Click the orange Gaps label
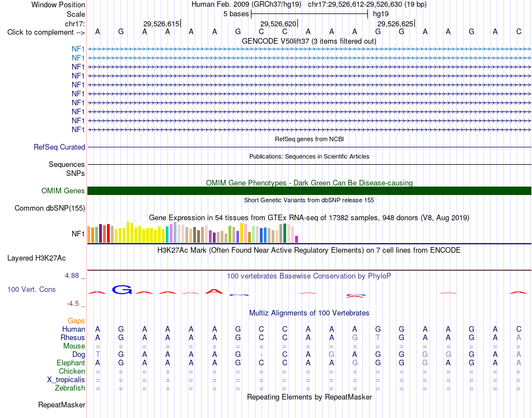Screen dimensions: 532x418 click(76, 321)
